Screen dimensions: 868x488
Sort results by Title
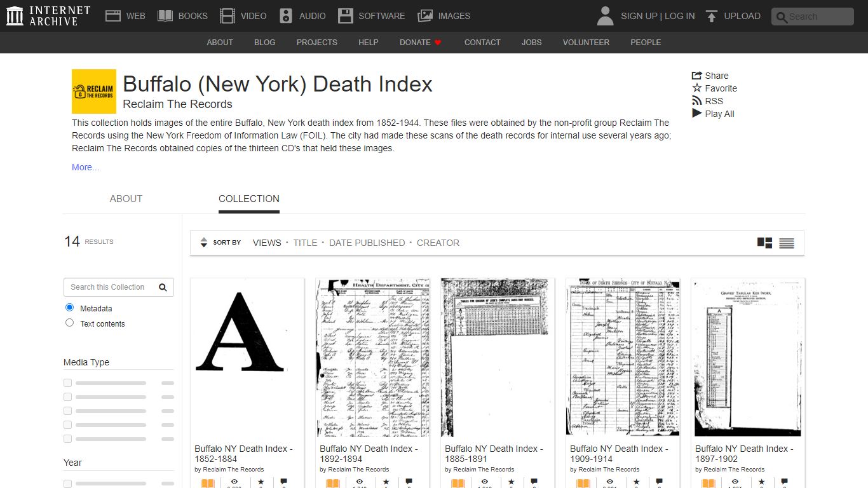(x=305, y=243)
